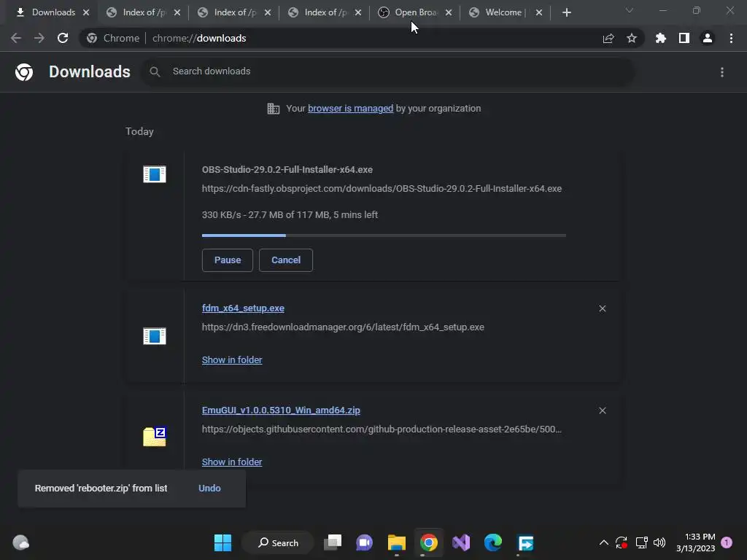Open the Extensions puzzle icon
This screenshot has width=747, height=560.
pos(661,38)
